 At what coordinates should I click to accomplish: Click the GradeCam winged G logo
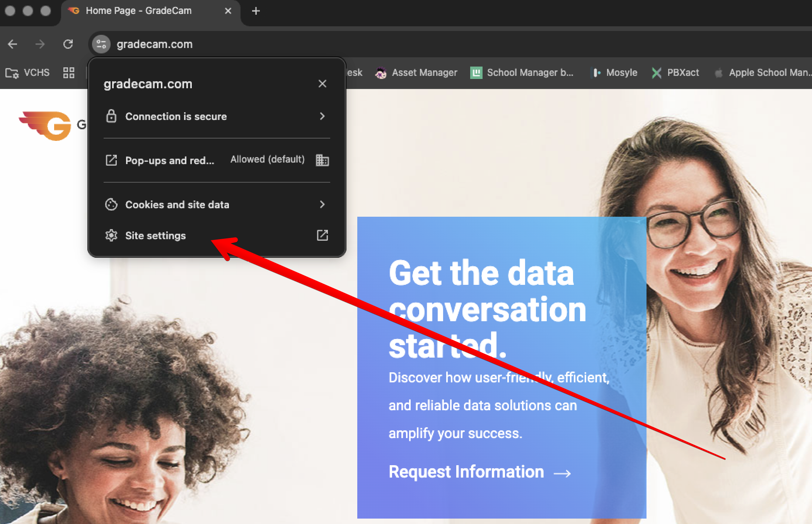(45, 126)
